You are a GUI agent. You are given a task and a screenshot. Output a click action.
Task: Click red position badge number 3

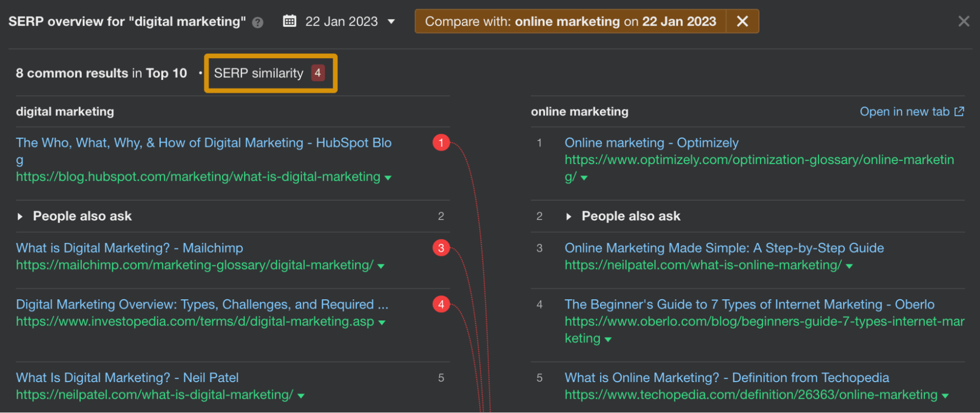pyautogui.click(x=441, y=248)
